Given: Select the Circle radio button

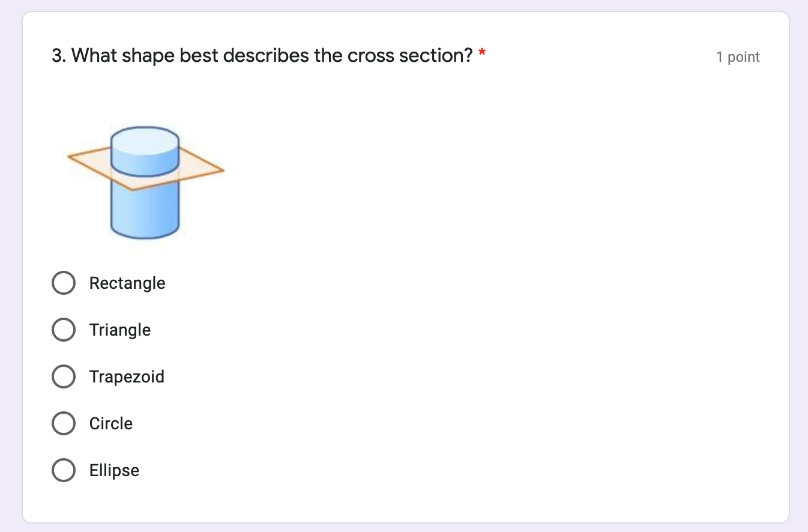Looking at the screenshot, I should pos(64,423).
